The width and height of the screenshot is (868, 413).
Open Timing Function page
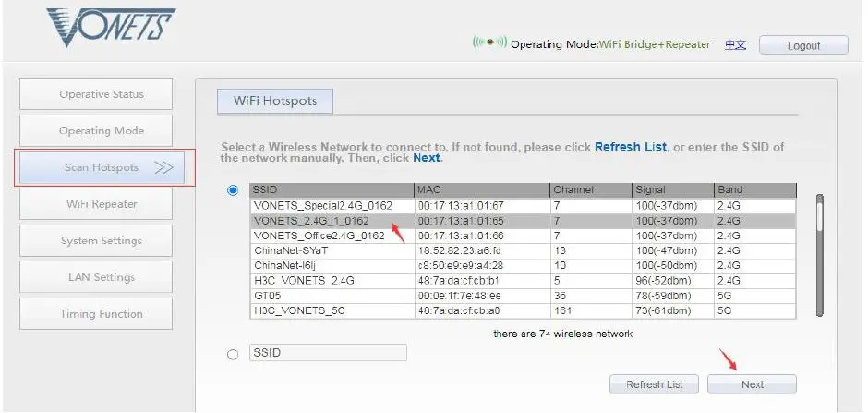(96, 313)
